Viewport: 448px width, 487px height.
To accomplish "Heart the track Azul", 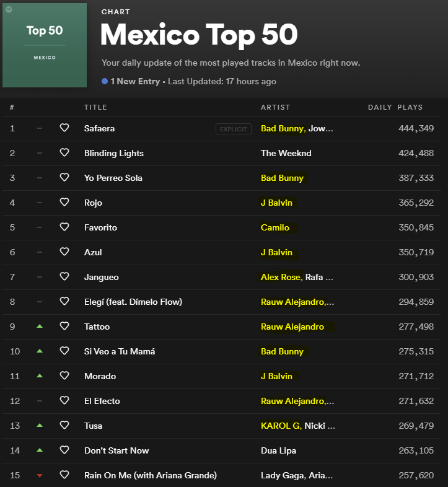I will (64, 252).
